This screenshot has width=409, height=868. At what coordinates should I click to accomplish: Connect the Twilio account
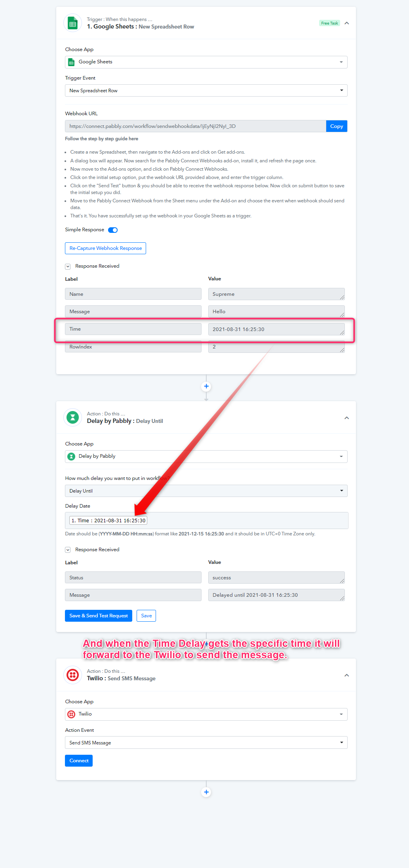[79, 761]
